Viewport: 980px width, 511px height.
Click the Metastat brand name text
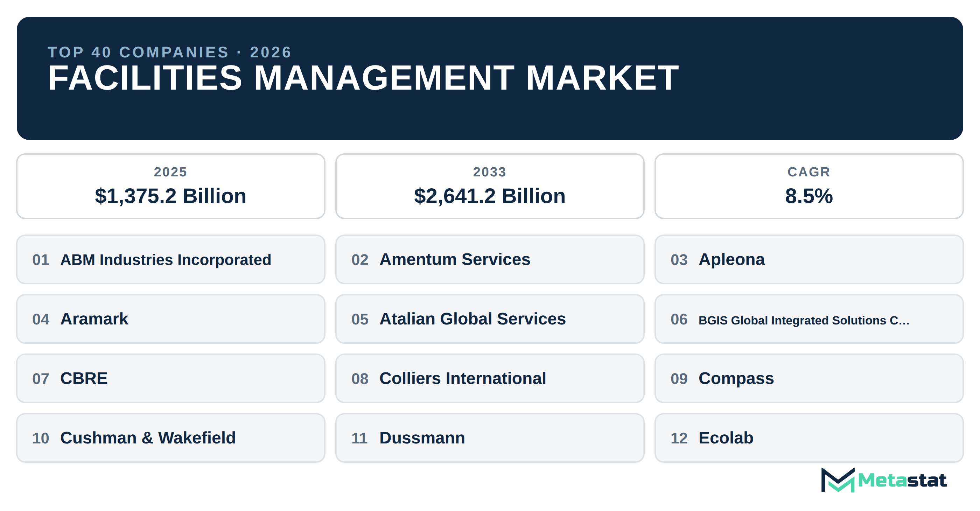902,481
